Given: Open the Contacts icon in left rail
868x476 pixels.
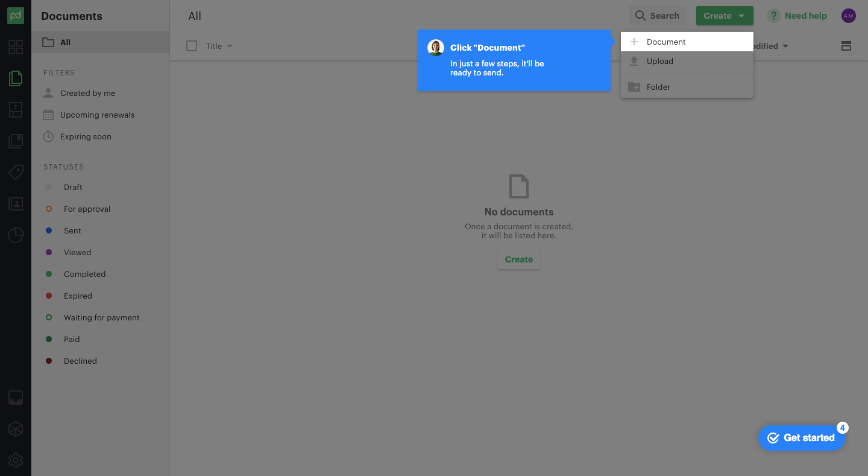Looking at the screenshot, I should pos(16,204).
